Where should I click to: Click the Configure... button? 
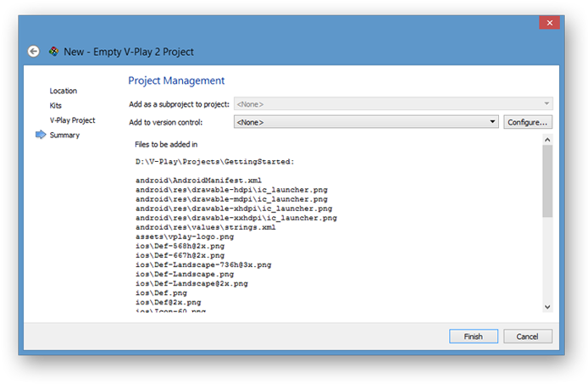[x=528, y=122]
